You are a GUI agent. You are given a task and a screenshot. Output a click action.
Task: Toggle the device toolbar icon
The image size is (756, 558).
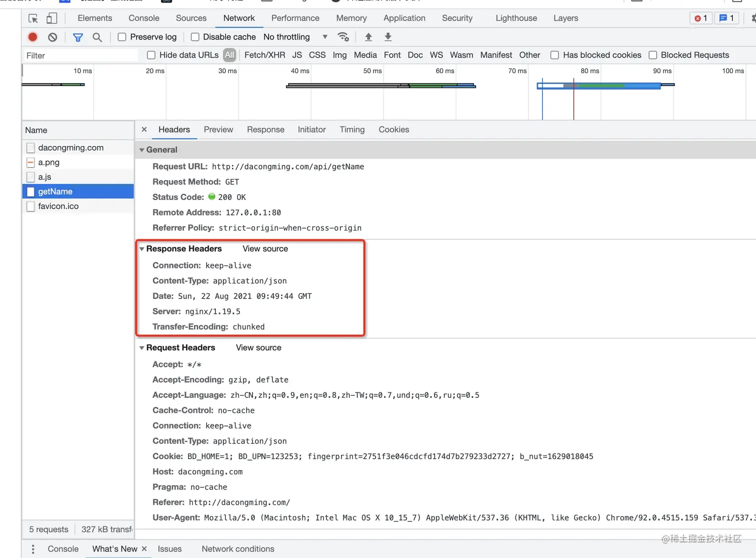(x=51, y=18)
